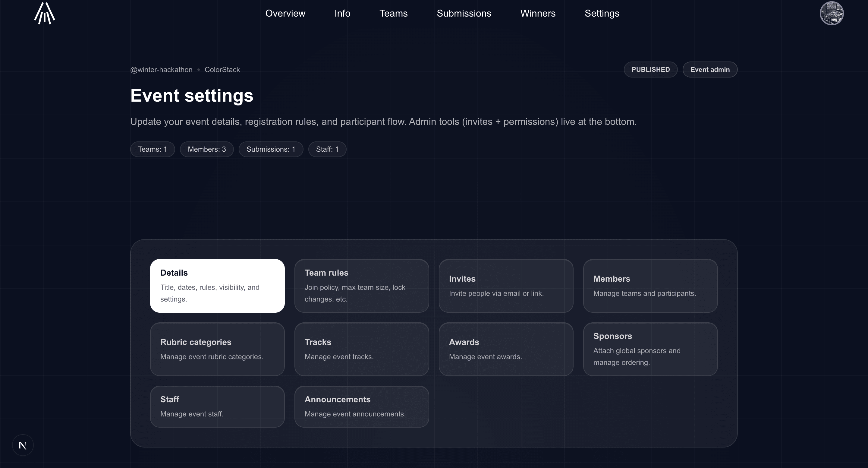Click the Settings nav item

[602, 14]
